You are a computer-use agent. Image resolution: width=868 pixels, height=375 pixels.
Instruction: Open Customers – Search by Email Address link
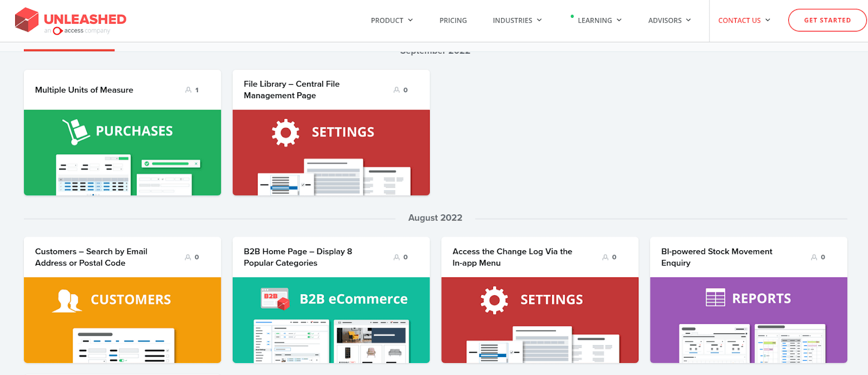click(91, 257)
